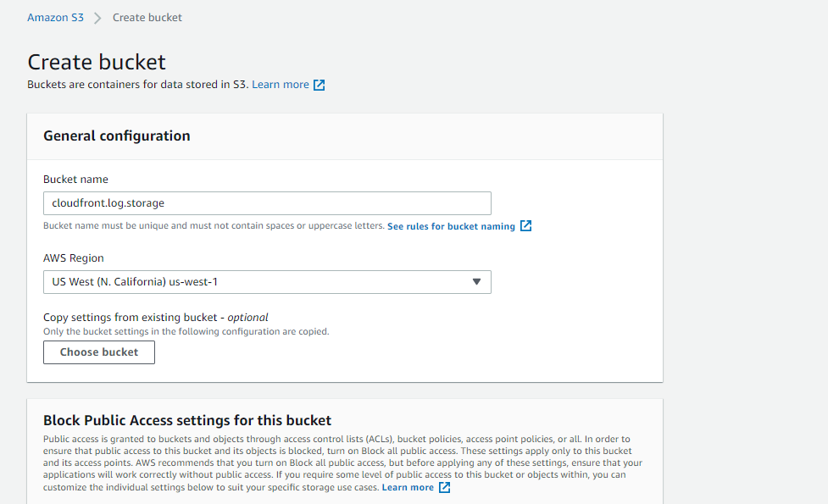Click the breadcrumb chevron separator
This screenshot has height=504, width=828.
pyautogui.click(x=97, y=18)
